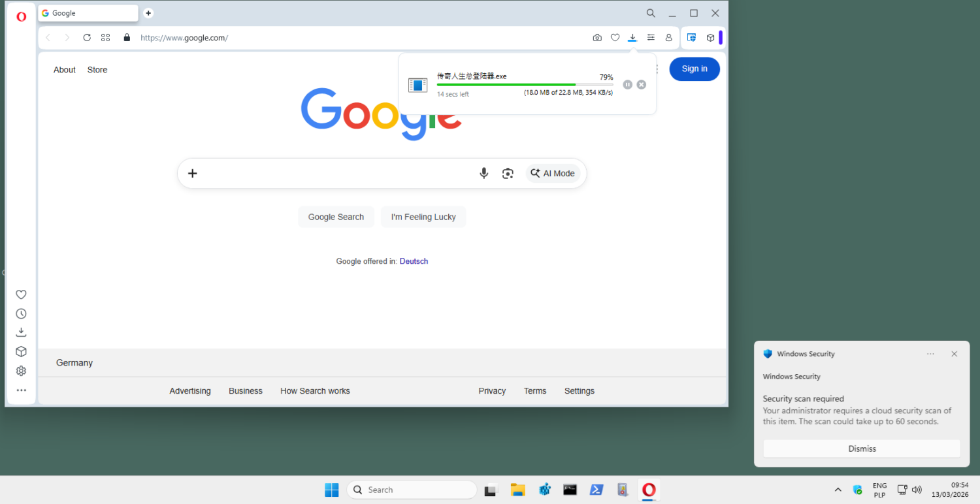Search by voice with the microphone icon

[483, 173]
